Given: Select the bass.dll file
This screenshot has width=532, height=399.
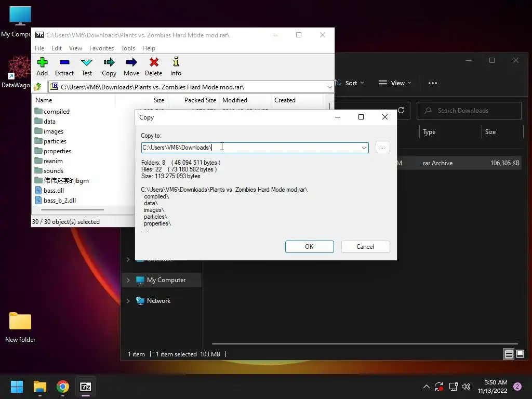Looking at the screenshot, I should pos(49,190).
